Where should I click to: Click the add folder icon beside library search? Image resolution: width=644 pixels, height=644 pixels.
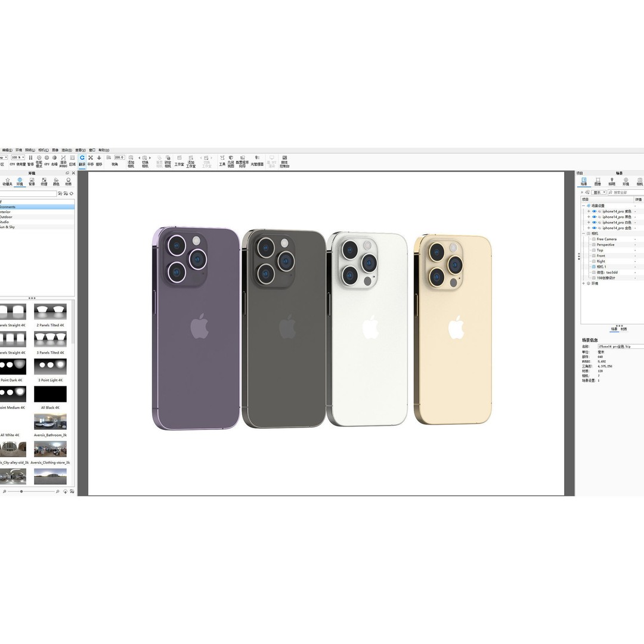click(x=60, y=193)
